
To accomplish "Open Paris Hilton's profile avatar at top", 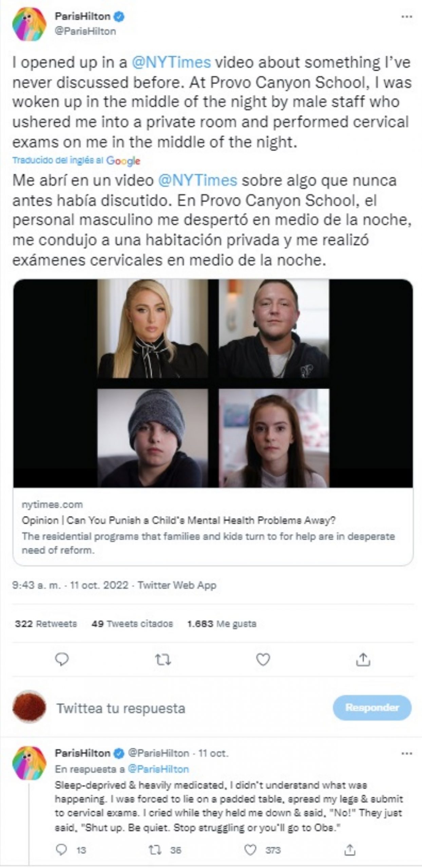I will tap(29, 24).
